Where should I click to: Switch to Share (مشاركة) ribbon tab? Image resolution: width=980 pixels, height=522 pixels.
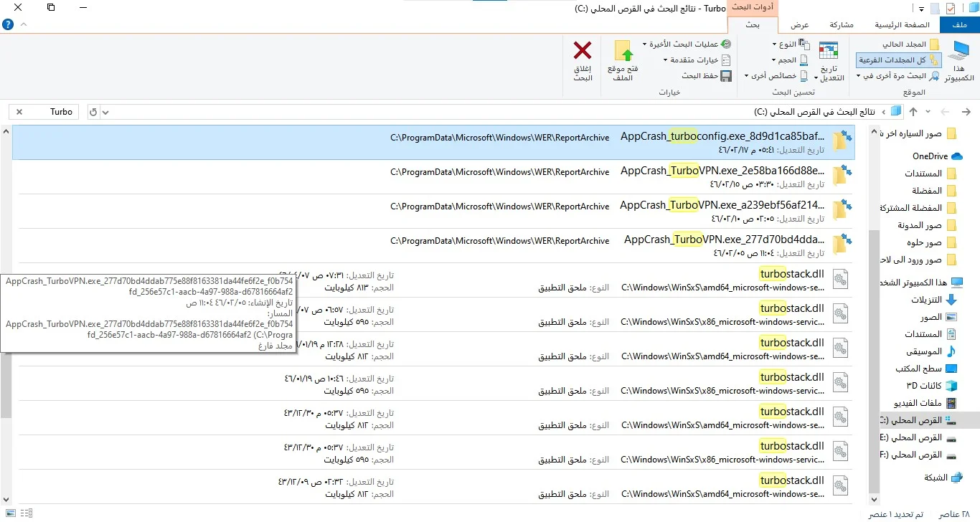click(841, 25)
